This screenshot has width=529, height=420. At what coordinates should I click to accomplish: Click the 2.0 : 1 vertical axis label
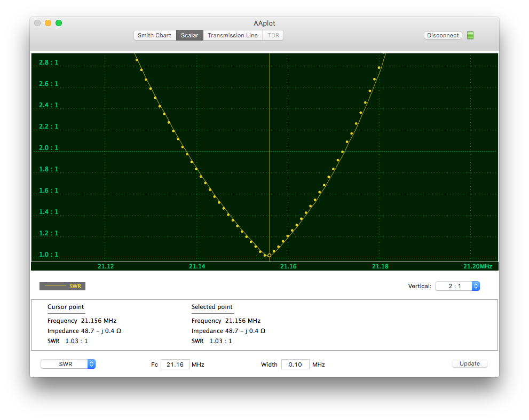point(49,148)
